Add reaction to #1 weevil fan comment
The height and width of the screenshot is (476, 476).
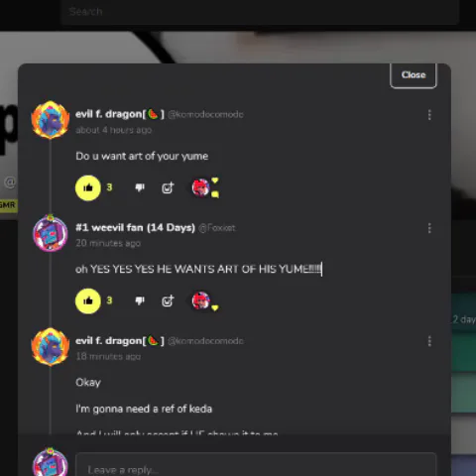[x=168, y=300]
